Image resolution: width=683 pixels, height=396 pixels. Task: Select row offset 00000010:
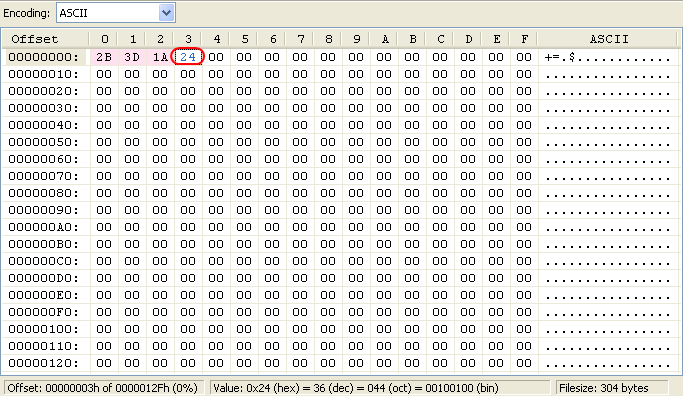tap(44, 74)
